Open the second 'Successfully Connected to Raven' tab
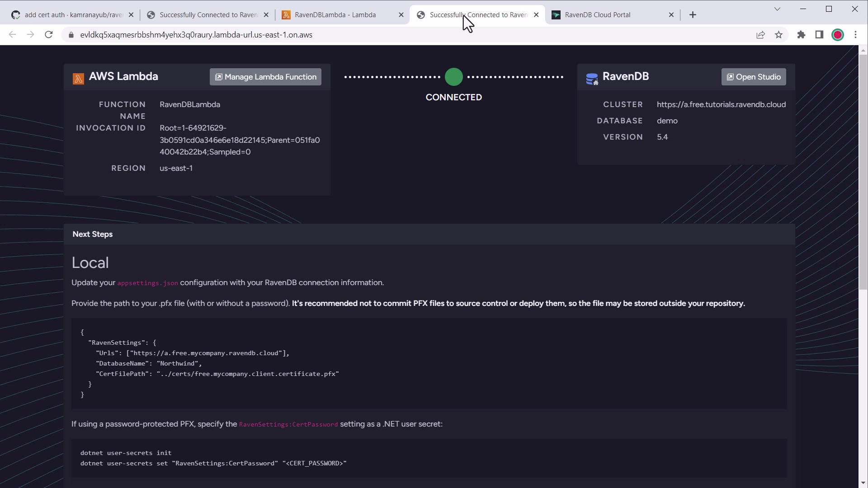 (x=477, y=14)
